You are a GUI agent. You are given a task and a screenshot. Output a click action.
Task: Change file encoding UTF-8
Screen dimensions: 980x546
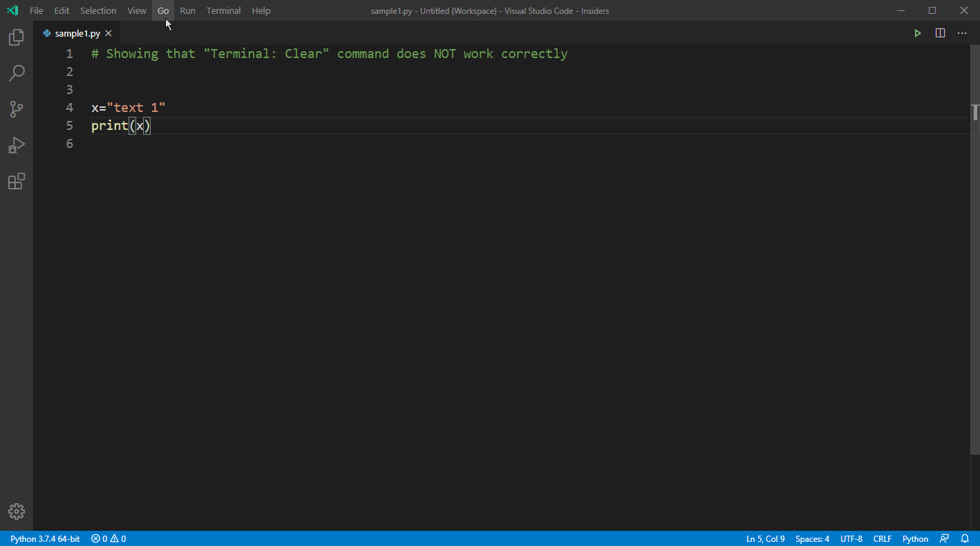tap(851, 538)
